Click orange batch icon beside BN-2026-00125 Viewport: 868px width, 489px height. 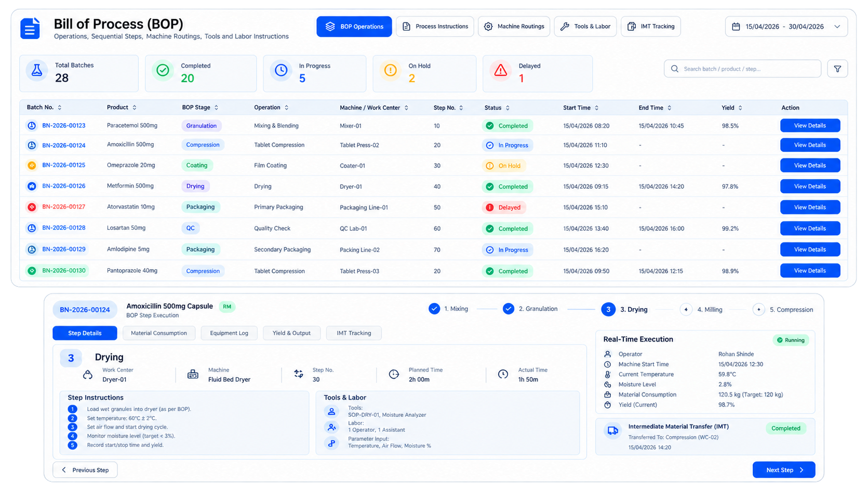tap(32, 165)
